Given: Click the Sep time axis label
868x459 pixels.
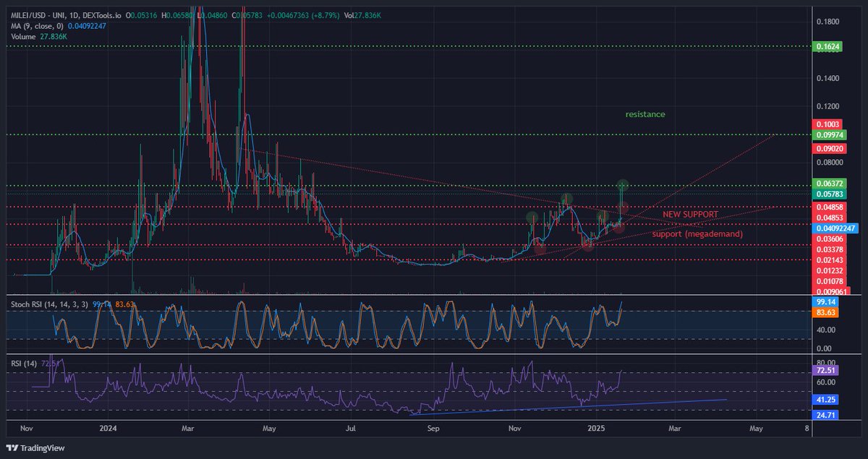Looking at the screenshot, I should (433, 429).
